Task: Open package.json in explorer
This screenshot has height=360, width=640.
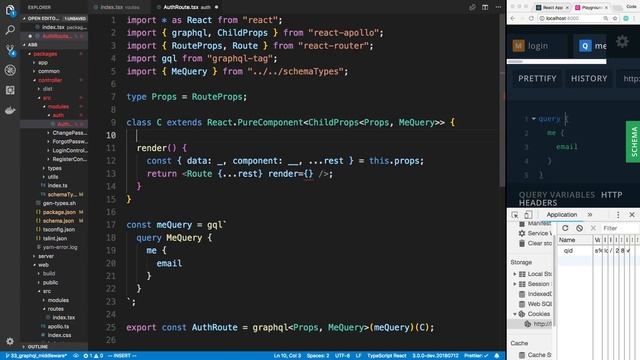Action: [59, 212]
